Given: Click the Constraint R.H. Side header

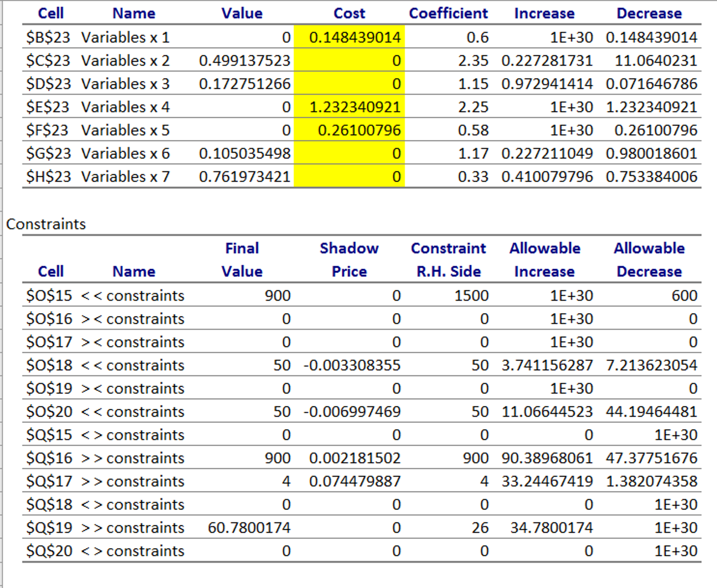Looking at the screenshot, I should coord(449,260).
